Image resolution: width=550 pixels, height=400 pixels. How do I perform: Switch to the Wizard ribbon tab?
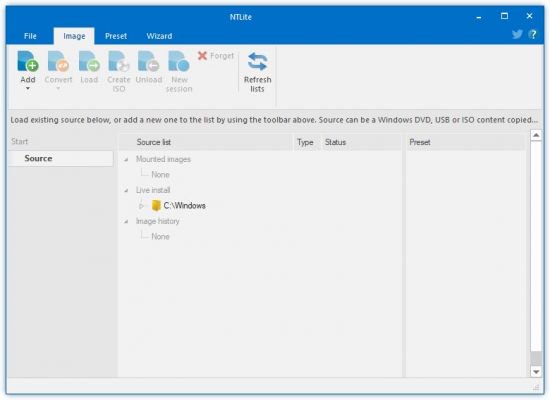[159, 36]
